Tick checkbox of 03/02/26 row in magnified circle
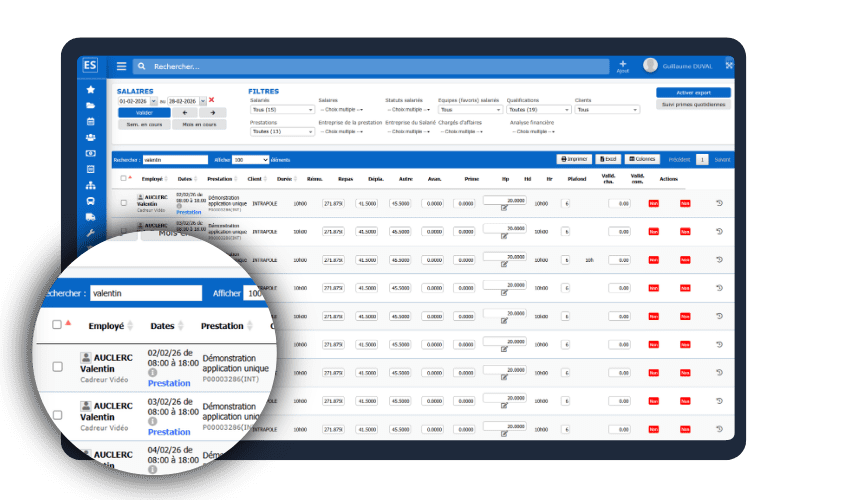This screenshot has height=500, width=850. [57, 415]
